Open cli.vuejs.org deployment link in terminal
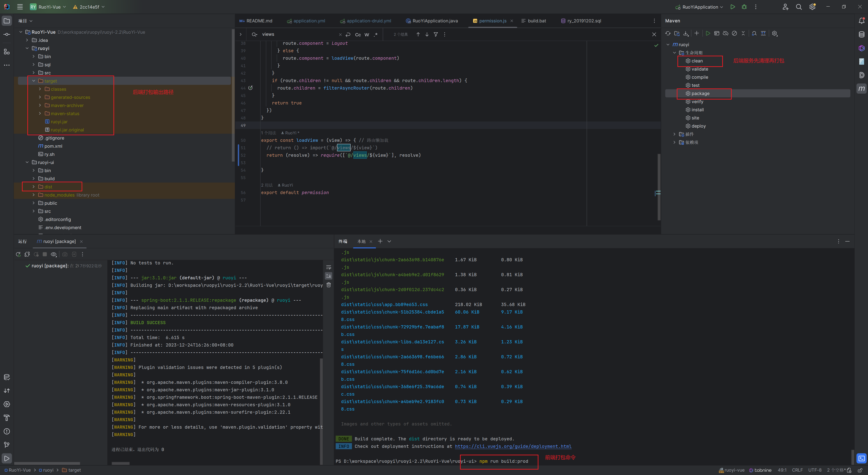This screenshot has width=868, height=475. click(x=513, y=446)
